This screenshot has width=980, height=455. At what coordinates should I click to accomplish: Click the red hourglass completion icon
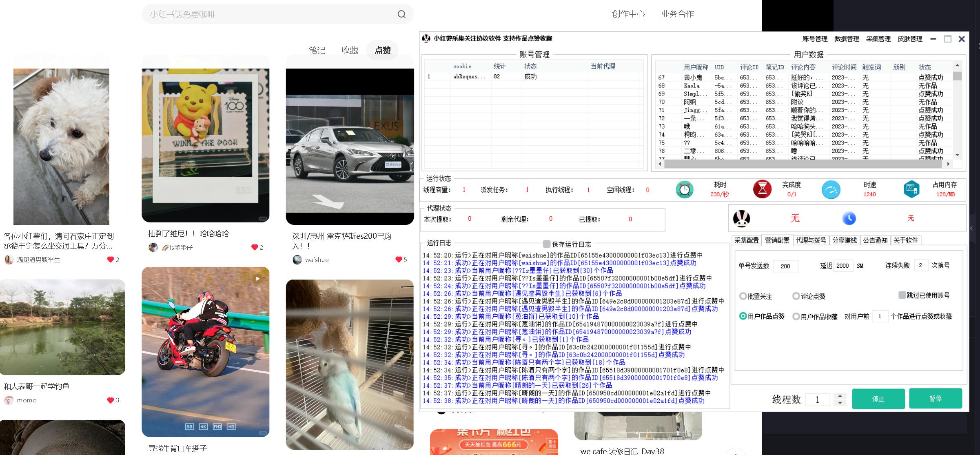point(762,189)
